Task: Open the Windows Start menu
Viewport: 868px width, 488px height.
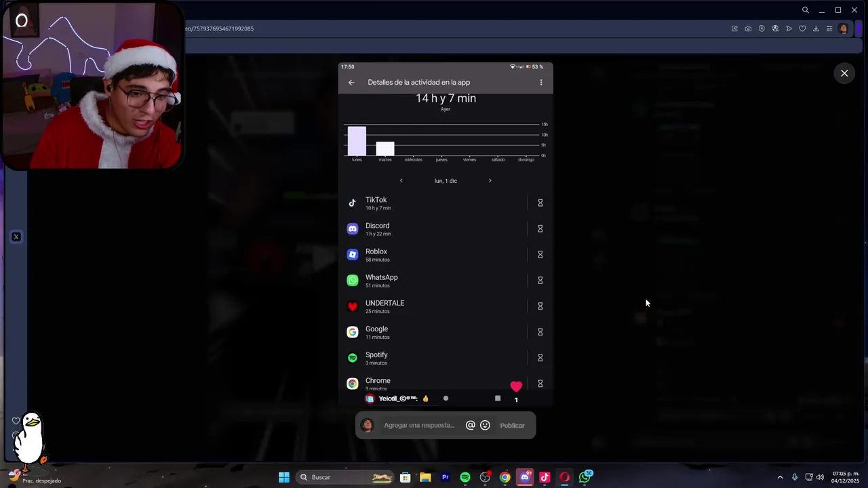Action: click(284, 477)
